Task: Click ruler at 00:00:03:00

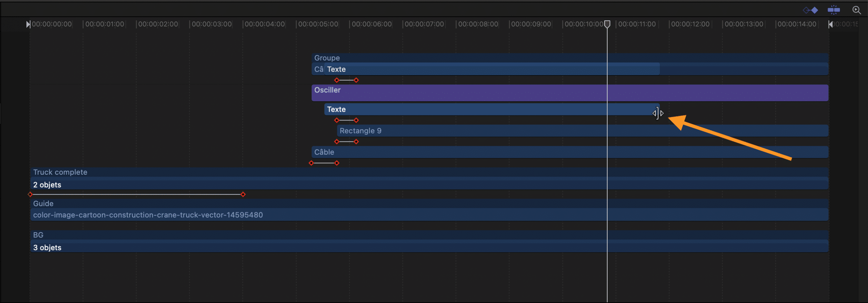Action: (x=212, y=24)
